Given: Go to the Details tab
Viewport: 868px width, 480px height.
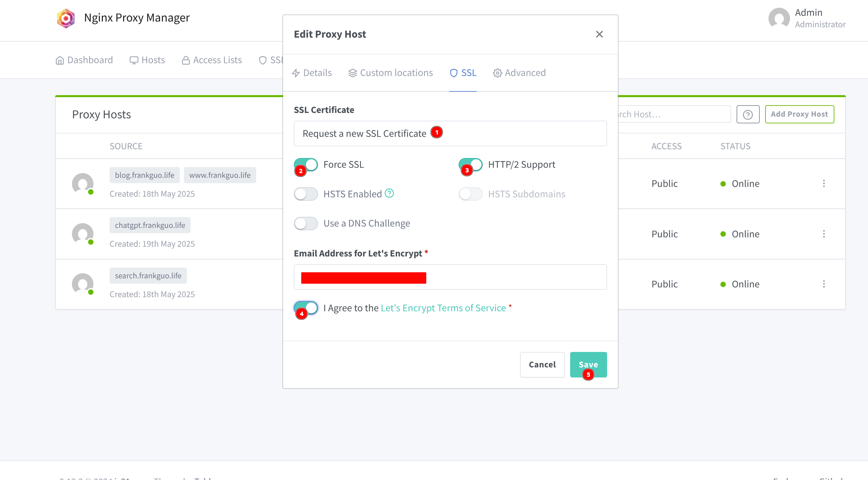Looking at the screenshot, I should tap(312, 73).
